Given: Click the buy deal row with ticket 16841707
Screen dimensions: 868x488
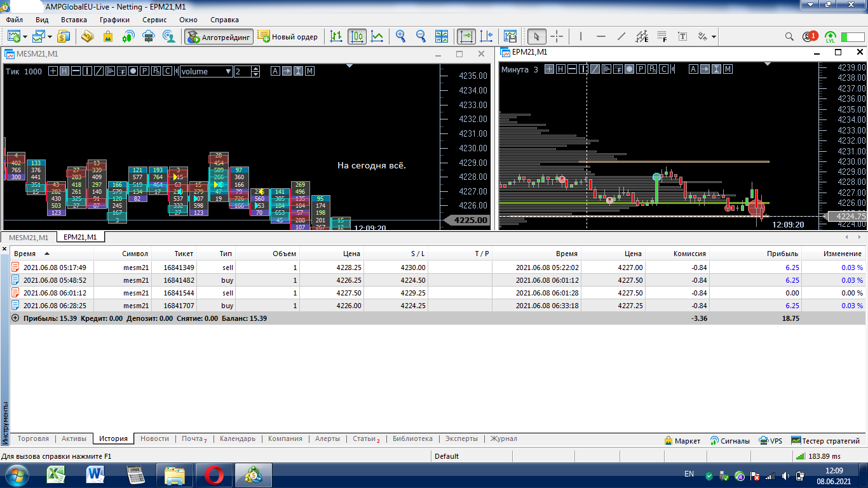Looking at the screenshot, I should (x=438, y=306).
